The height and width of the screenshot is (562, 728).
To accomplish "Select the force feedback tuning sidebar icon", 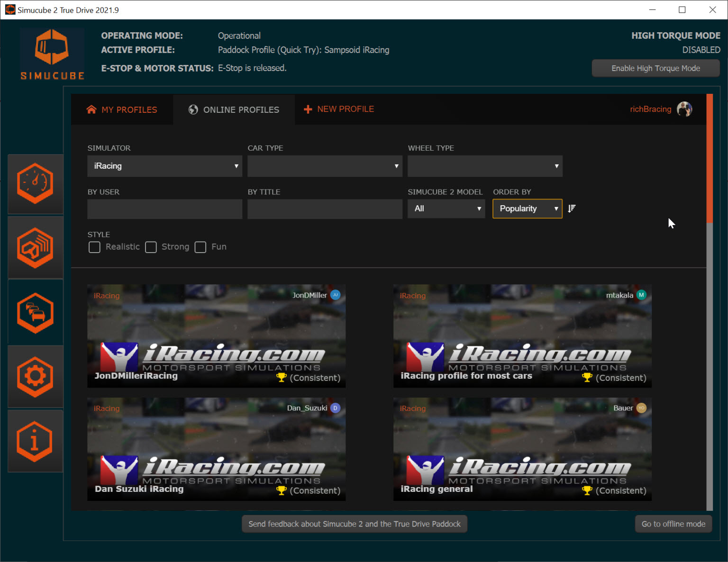I will (x=35, y=247).
